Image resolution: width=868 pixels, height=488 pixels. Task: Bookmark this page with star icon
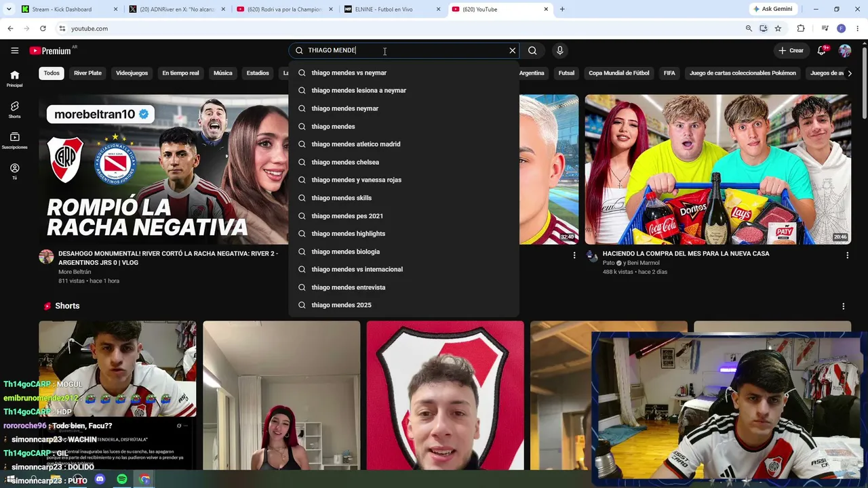778,28
